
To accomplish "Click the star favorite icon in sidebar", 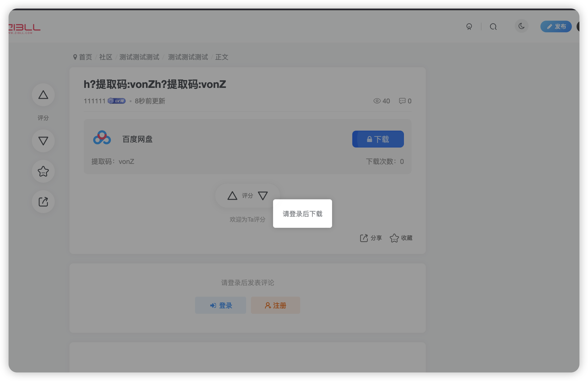I will [x=43, y=171].
